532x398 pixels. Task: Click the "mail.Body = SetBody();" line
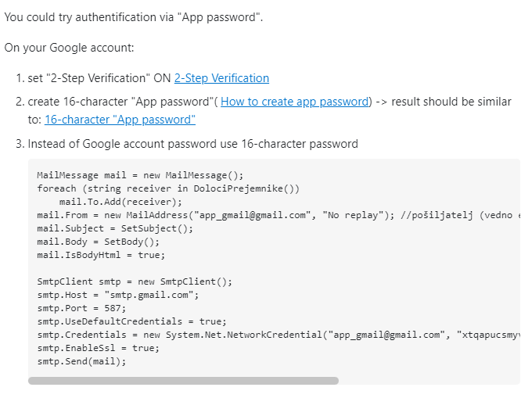(x=98, y=242)
